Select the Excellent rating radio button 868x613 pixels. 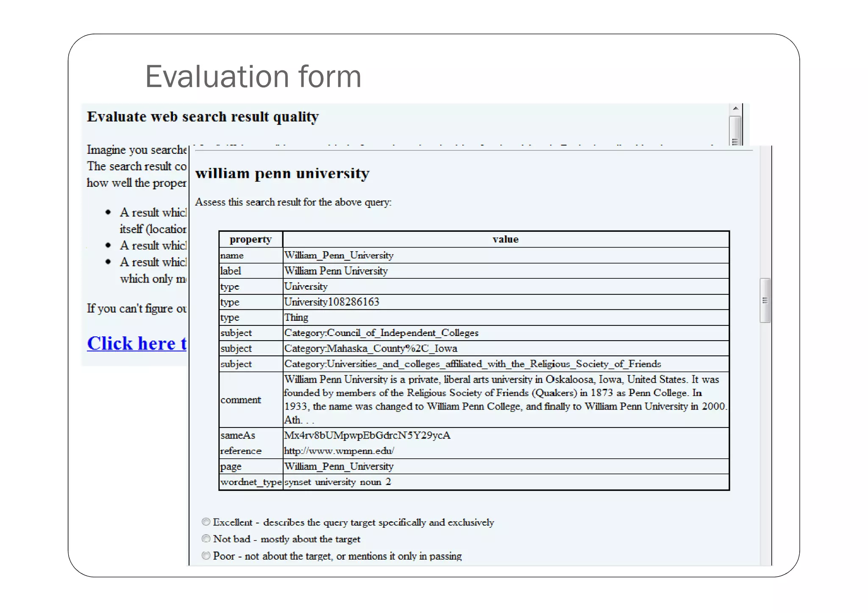tap(206, 521)
